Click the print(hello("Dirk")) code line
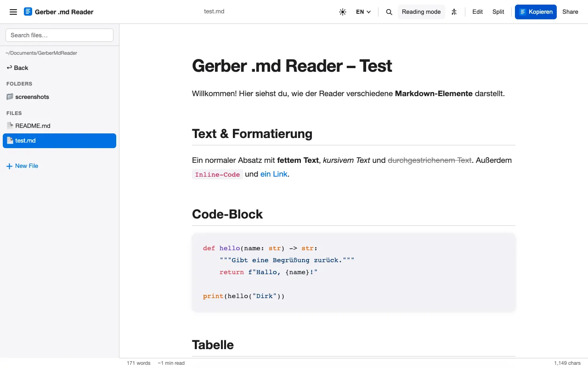The height and width of the screenshot is (368, 588). (x=244, y=296)
